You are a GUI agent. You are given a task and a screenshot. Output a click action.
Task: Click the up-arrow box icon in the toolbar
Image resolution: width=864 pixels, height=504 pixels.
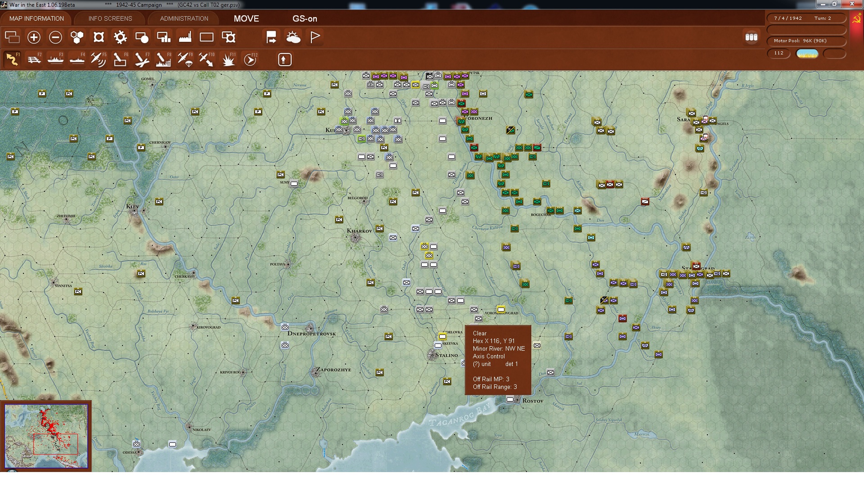click(x=284, y=59)
